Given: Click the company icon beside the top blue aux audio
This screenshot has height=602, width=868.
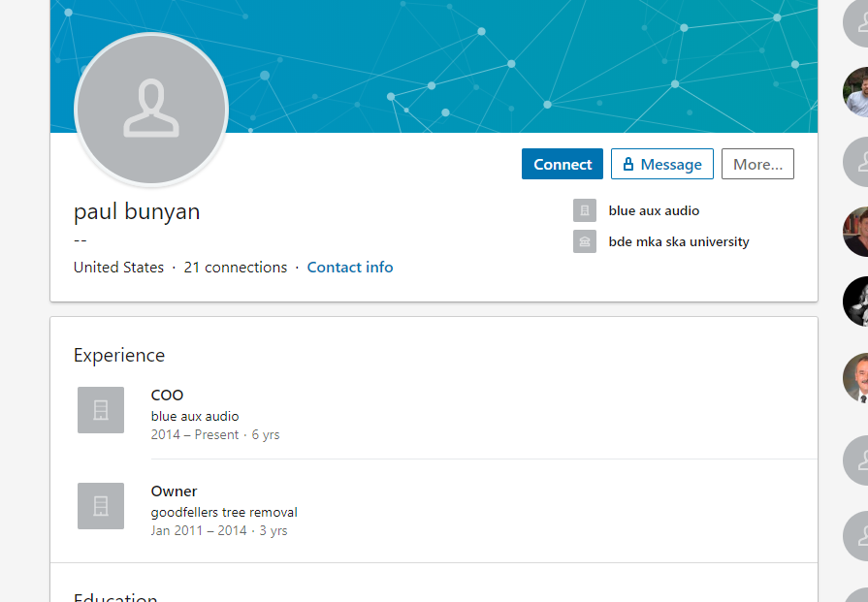Looking at the screenshot, I should pyautogui.click(x=585, y=210).
